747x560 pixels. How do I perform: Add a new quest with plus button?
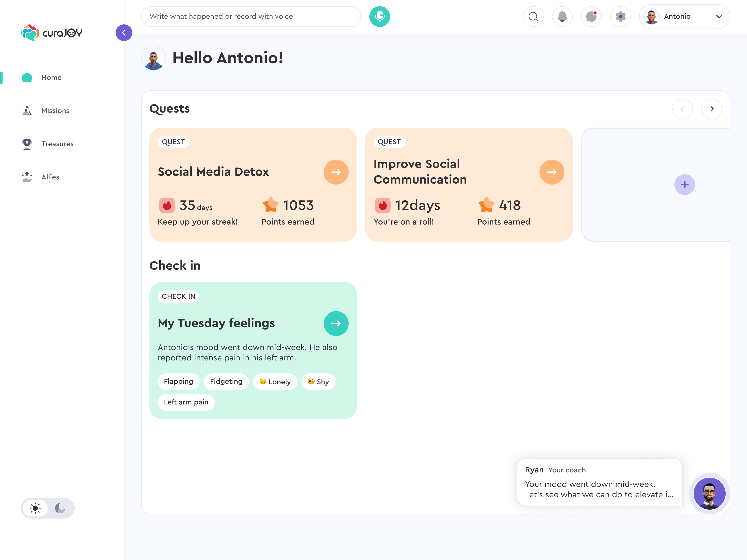[x=685, y=185]
